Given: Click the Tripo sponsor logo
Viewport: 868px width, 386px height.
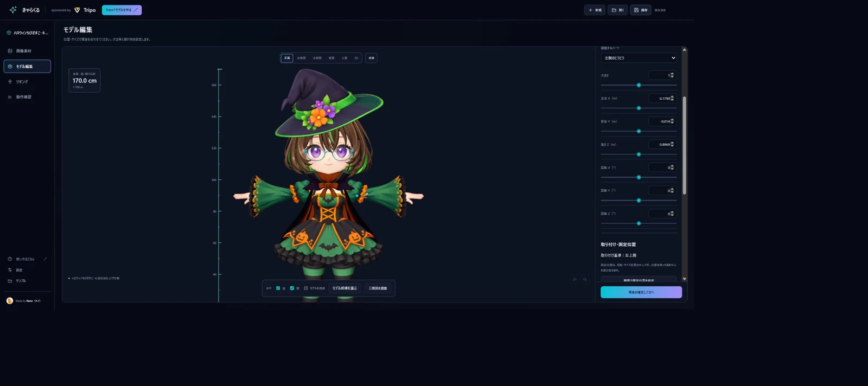Looking at the screenshot, I should [x=85, y=10].
